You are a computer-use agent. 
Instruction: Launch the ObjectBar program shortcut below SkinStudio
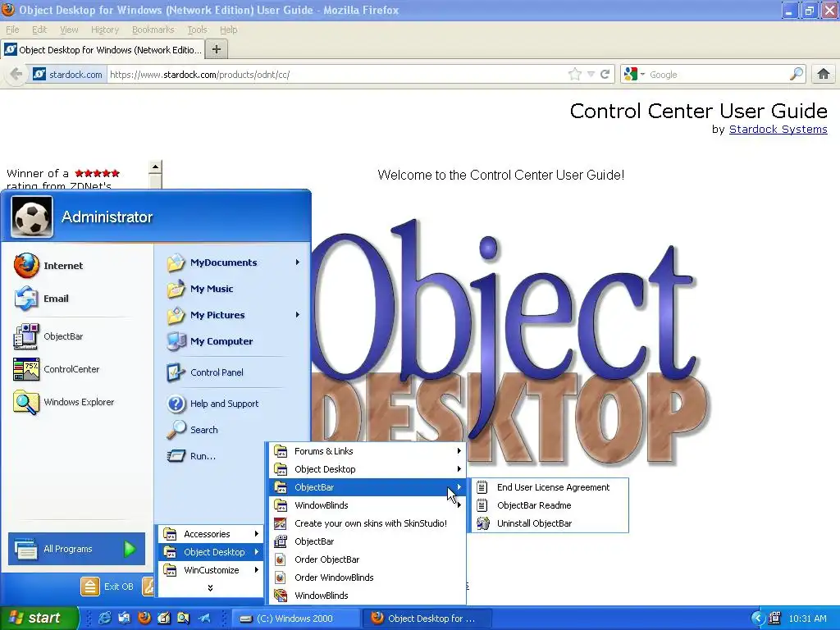(367, 541)
